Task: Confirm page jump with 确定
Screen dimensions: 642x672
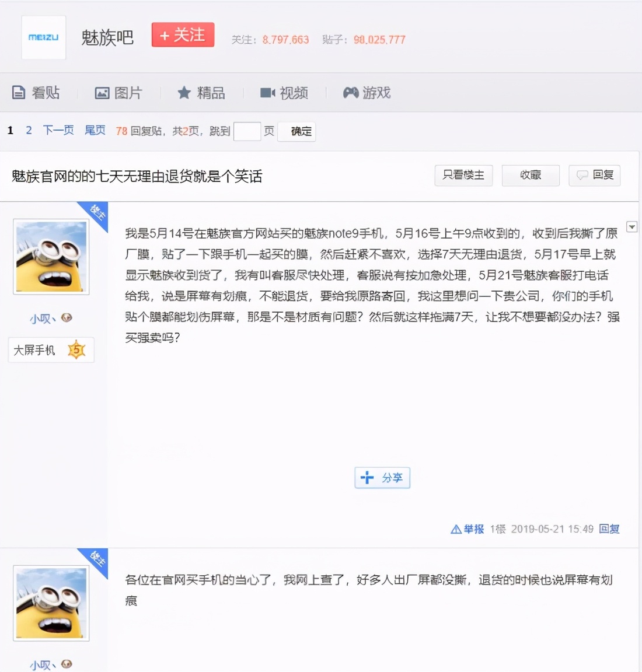Action: point(297,131)
